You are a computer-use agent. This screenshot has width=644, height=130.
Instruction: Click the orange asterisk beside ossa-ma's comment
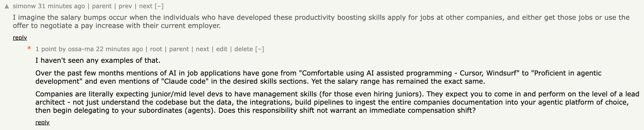[29, 49]
